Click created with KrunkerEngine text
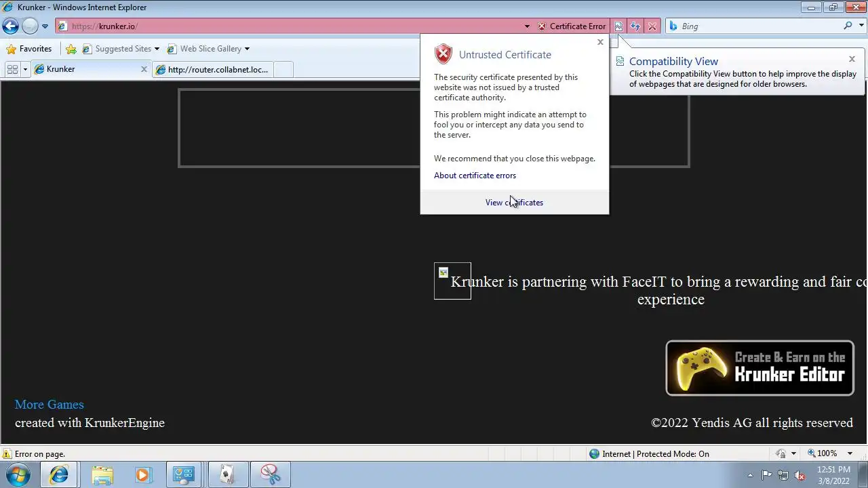Screen dimensions: 868x488 coord(90,423)
